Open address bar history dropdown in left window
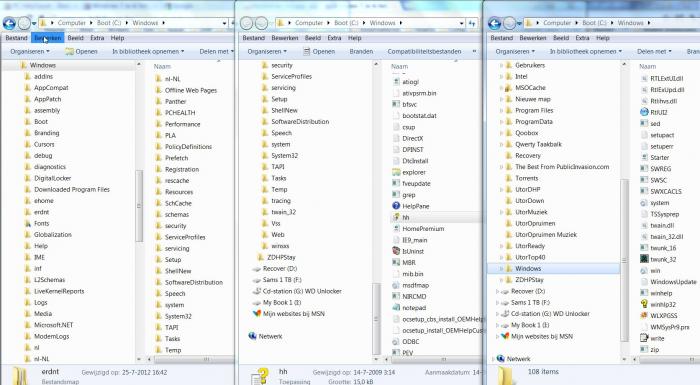The image size is (700, 385). [x=224, y=23]
